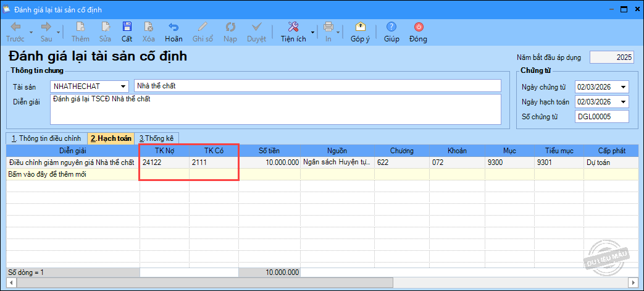Expand the Tiện ích dropdown arrow
The height and width of the screenshot is (291, 644).
click(x=312, y=32)
